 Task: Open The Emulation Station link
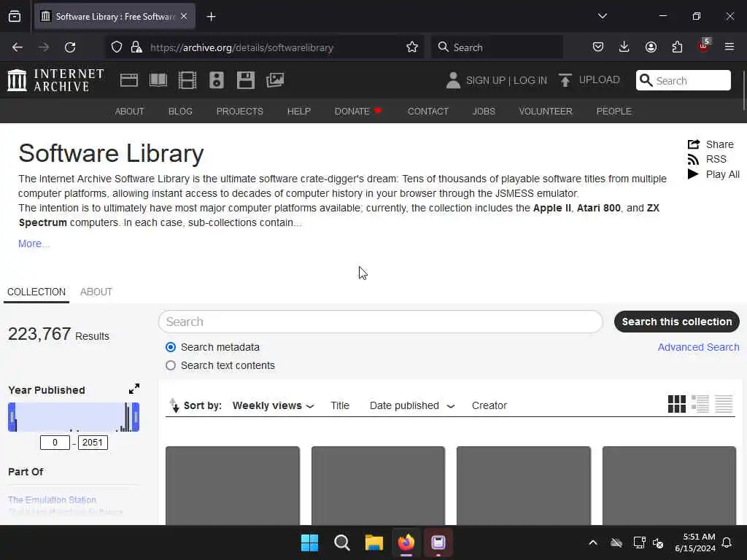coord(52,499)
